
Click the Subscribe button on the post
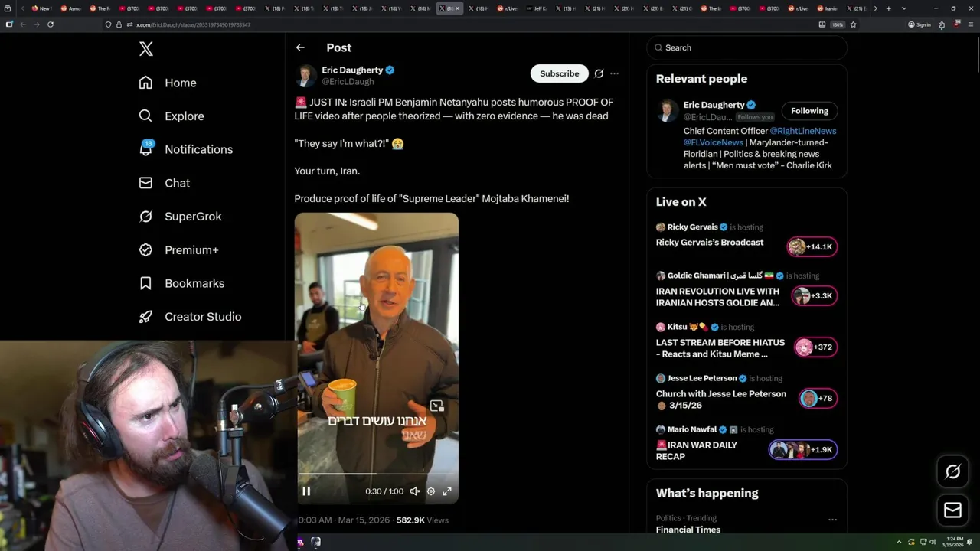coord(559,73)
